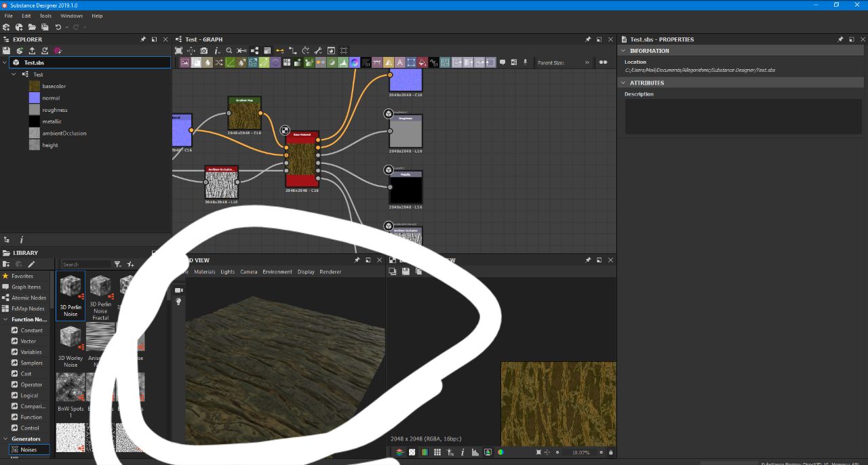Add a Levels node with the histogram icon
This screenshot has height=465, width=868.
coord(343,62)
